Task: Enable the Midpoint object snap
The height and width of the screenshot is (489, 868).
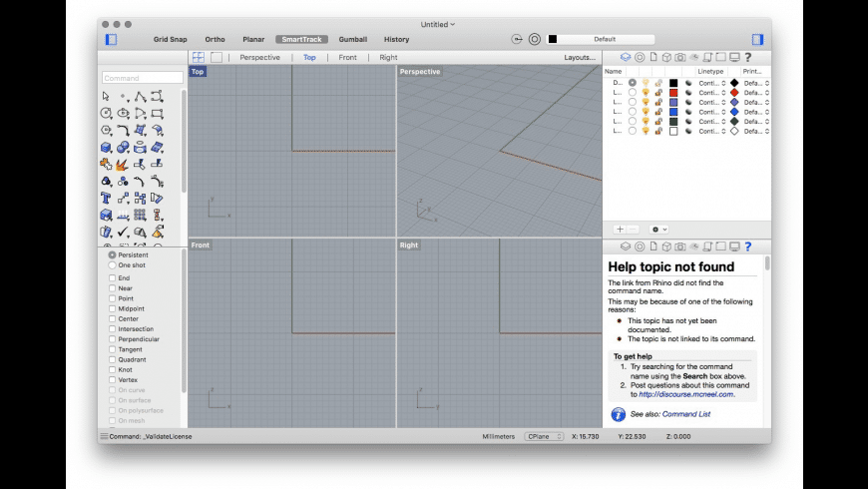Action: tap(112, 309)
